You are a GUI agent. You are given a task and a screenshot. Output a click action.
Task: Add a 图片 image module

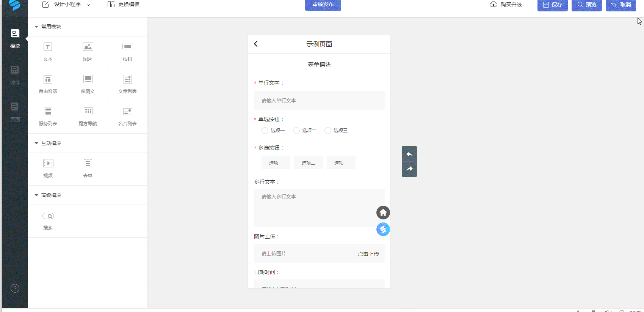(88, 52)
